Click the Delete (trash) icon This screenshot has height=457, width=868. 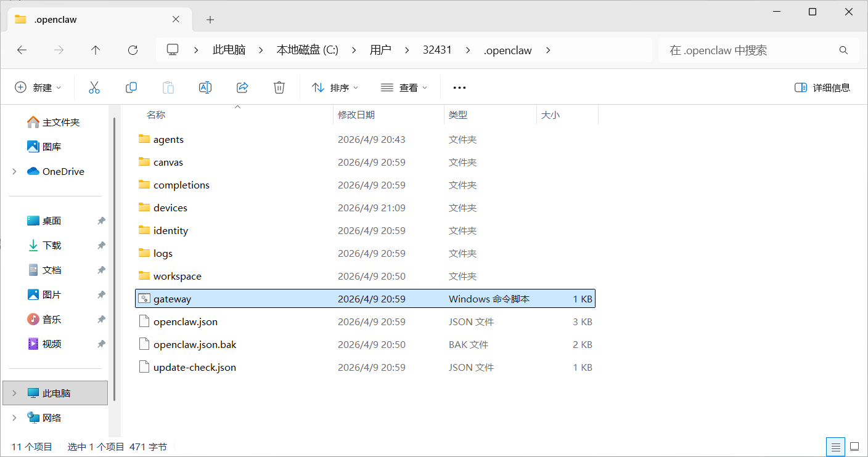coord(279,87)
